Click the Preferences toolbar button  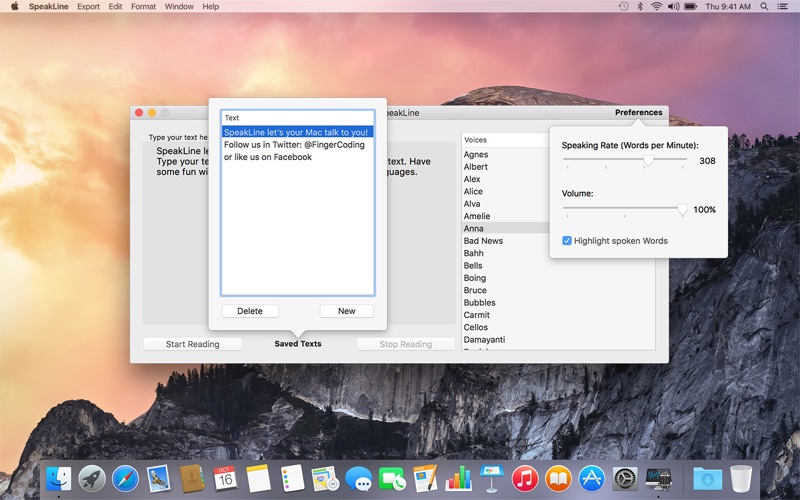tap(638, 112)
